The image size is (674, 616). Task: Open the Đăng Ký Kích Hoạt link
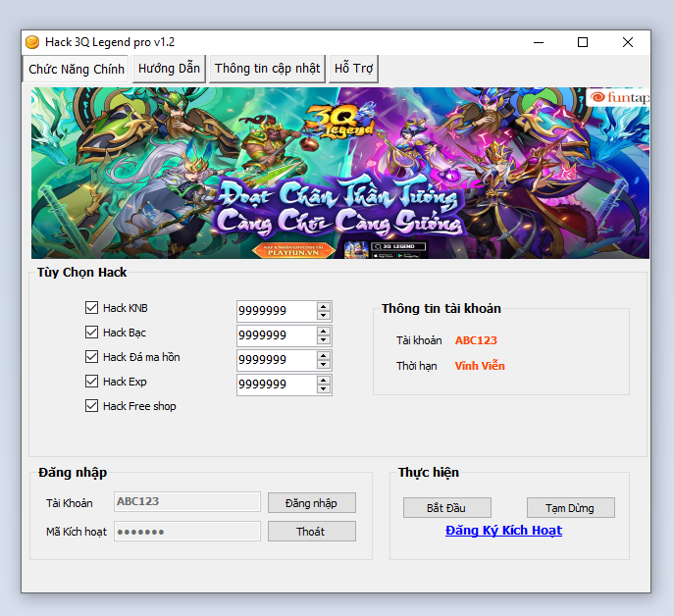(503, 531)
